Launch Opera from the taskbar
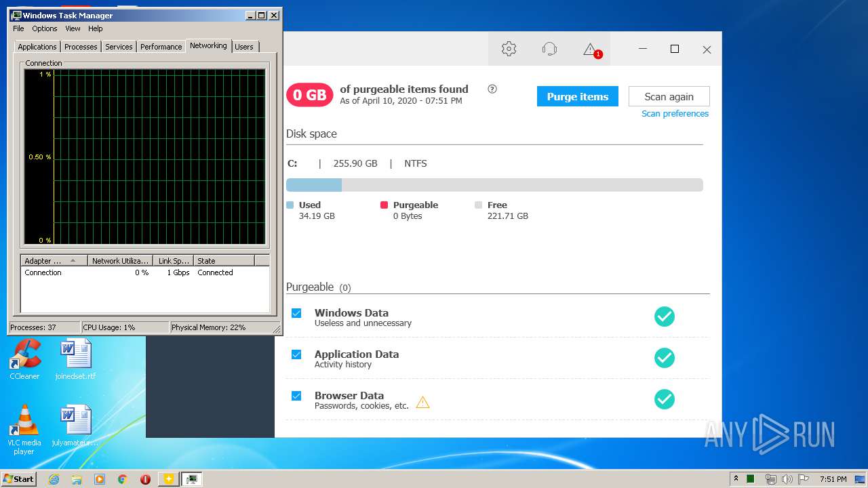The width and height of the screenshot is (868, 488). [x=145, y=479]
